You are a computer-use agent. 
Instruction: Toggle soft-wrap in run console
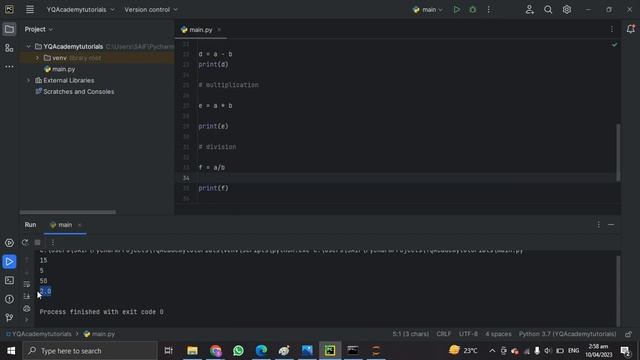(x=27, y=284)
